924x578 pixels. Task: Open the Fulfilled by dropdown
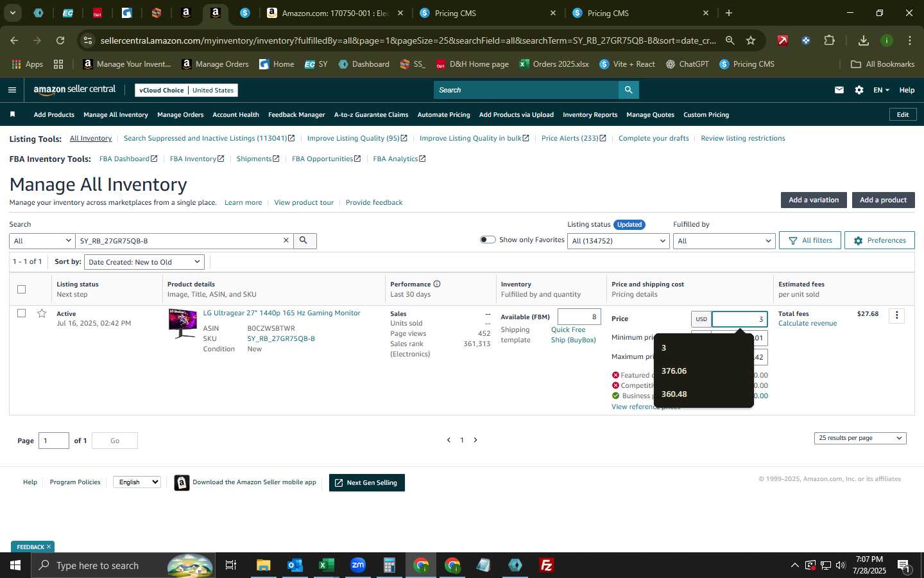pyautogui.click(x=724, y=241)
